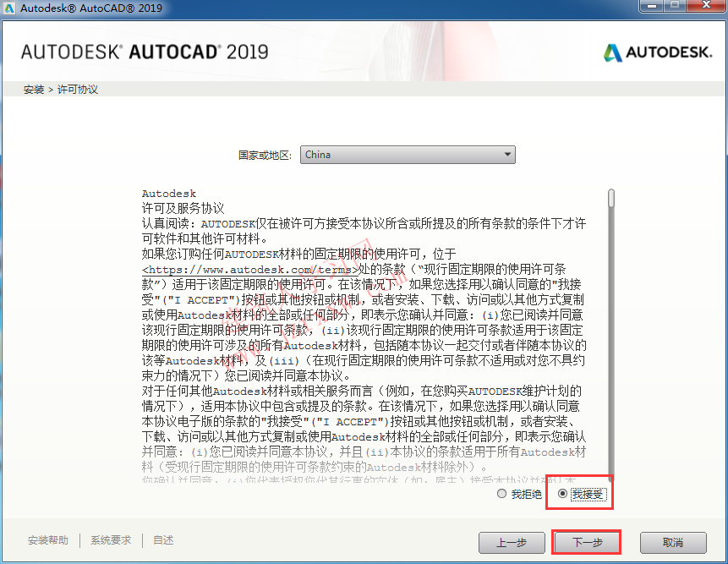The image size is (728, 564).
Task: Click the 许可及服务协议 heading text
Action: point(183,208)
